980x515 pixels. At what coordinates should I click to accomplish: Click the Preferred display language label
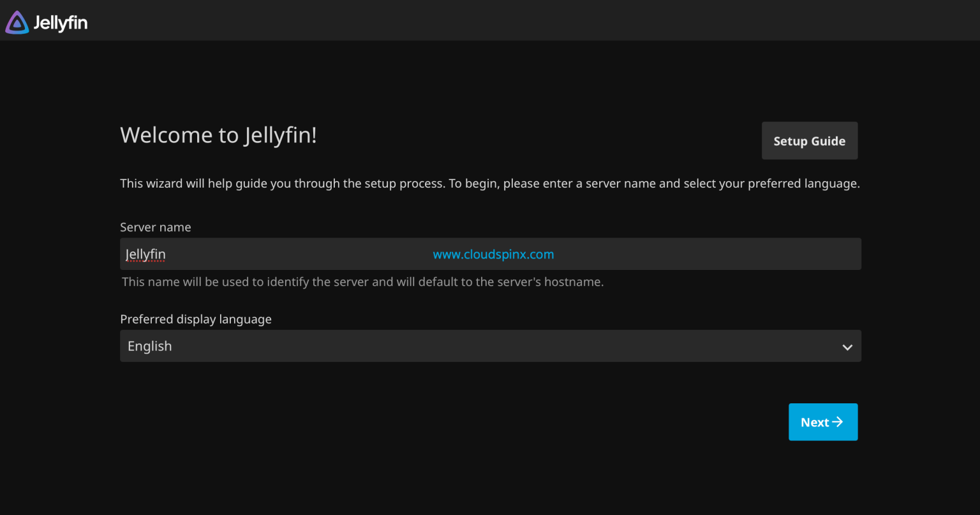pos(195,319)
